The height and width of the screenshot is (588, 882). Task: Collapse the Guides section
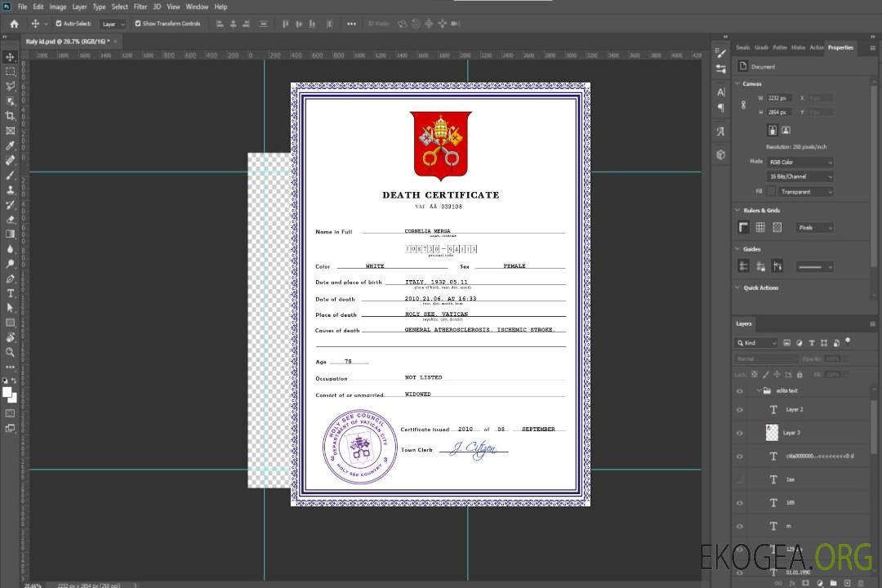(x=737, y=249)
